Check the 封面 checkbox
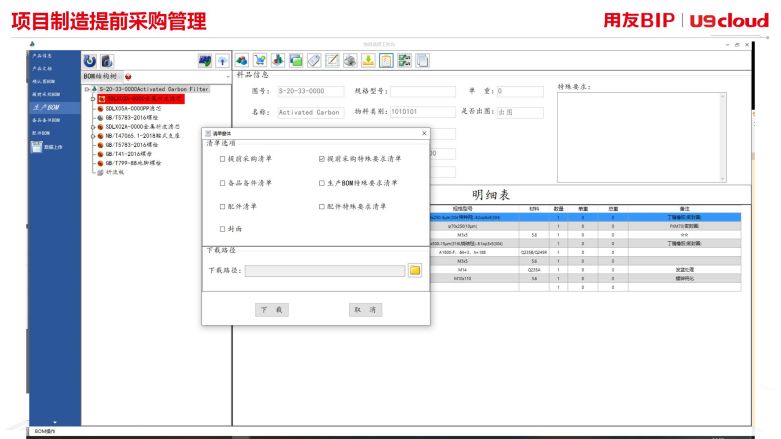The height and width of the screenshot is (439, 781). click(x=222, y=229)
